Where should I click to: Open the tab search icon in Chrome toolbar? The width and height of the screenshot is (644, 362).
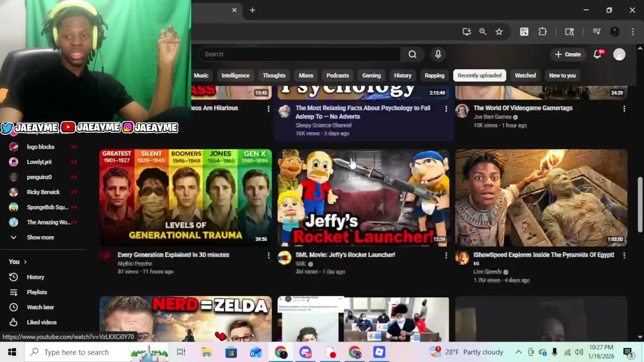click(570, 32)
